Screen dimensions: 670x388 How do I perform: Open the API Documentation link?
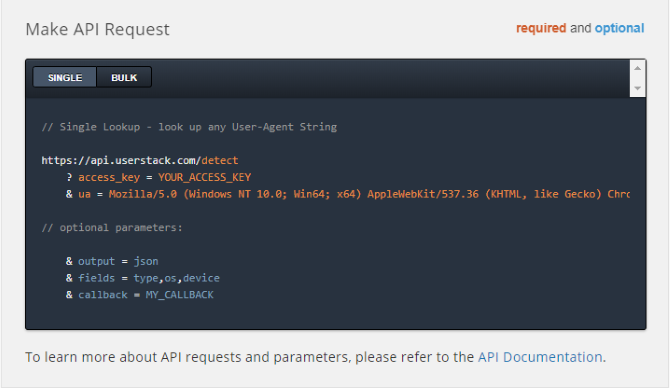pyautogui.click(x=540, y=357)
